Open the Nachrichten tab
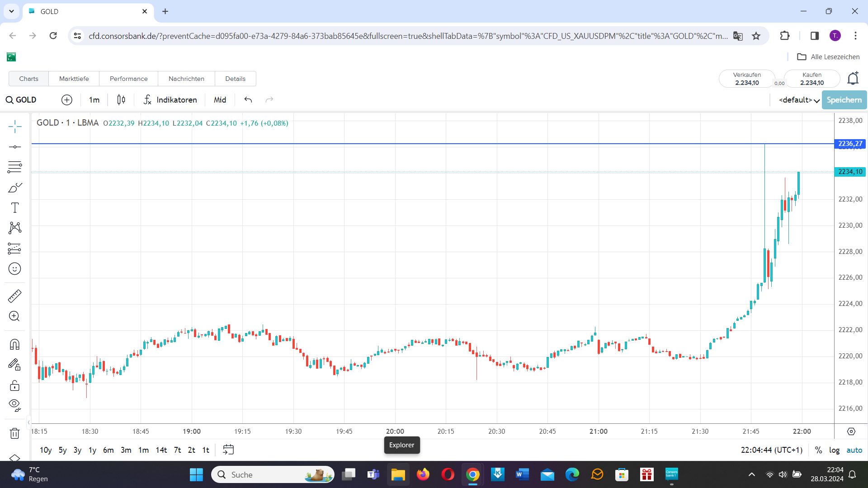Screen dimensions: 868x488 click(x=186, y=79)
